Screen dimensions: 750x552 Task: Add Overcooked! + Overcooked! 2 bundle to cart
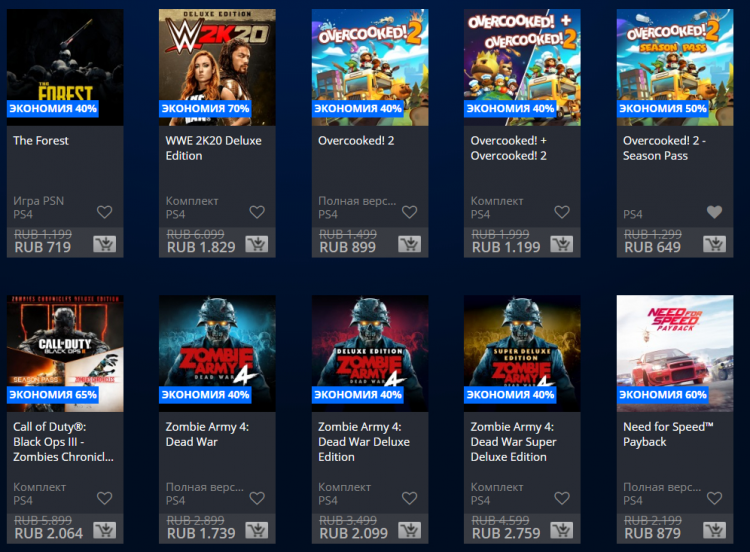[x=562, y=244]
